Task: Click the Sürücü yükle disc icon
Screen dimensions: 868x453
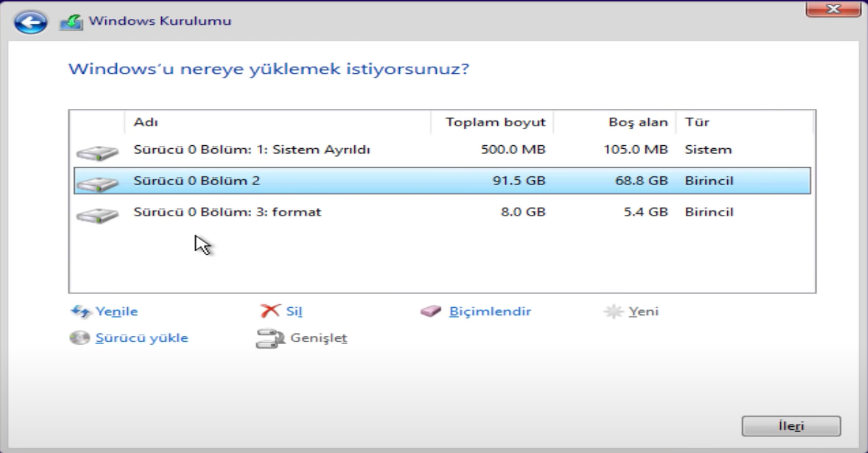Action: (x=80, y=338)
